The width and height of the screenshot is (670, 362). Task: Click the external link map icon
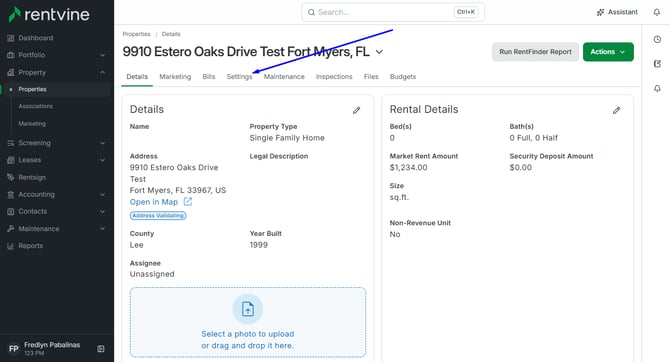point(188,202)
